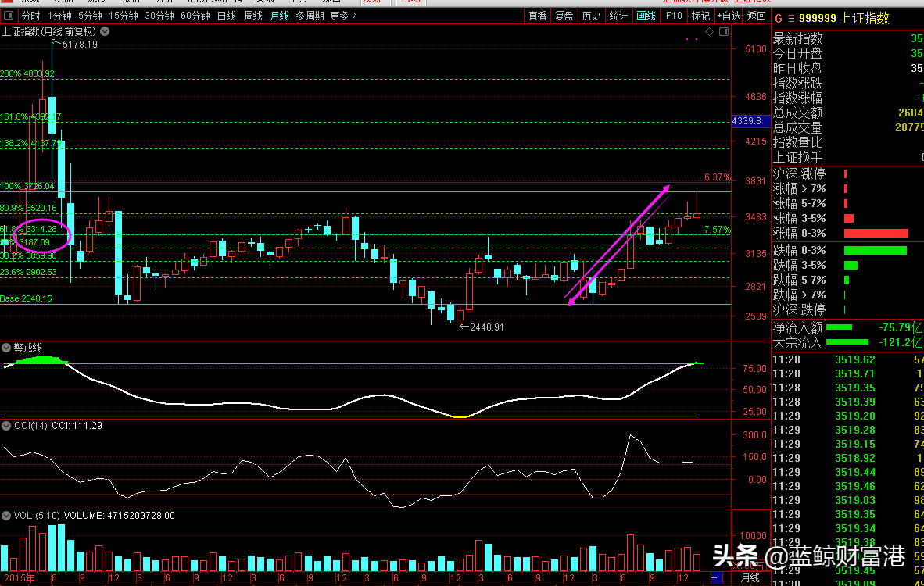The image size is (924, 586).
Task: Open the F10 company info button
Action: point(674,16)
